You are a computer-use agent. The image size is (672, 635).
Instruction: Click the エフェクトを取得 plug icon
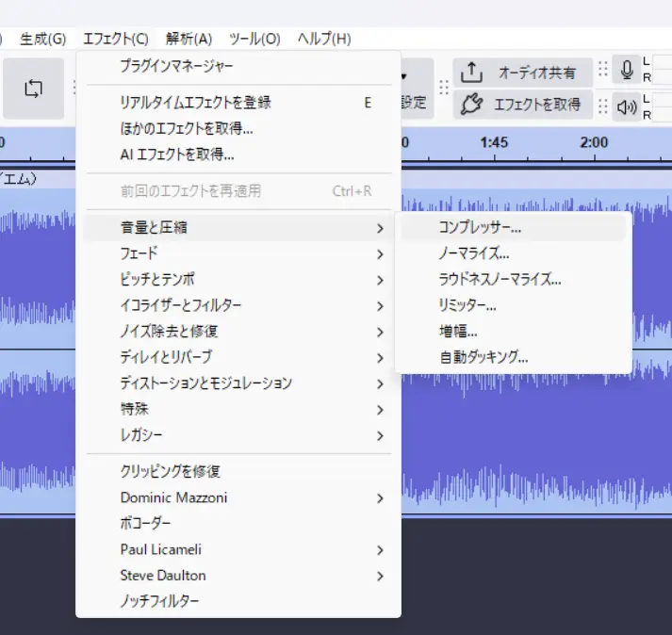(x=472, y=105)
